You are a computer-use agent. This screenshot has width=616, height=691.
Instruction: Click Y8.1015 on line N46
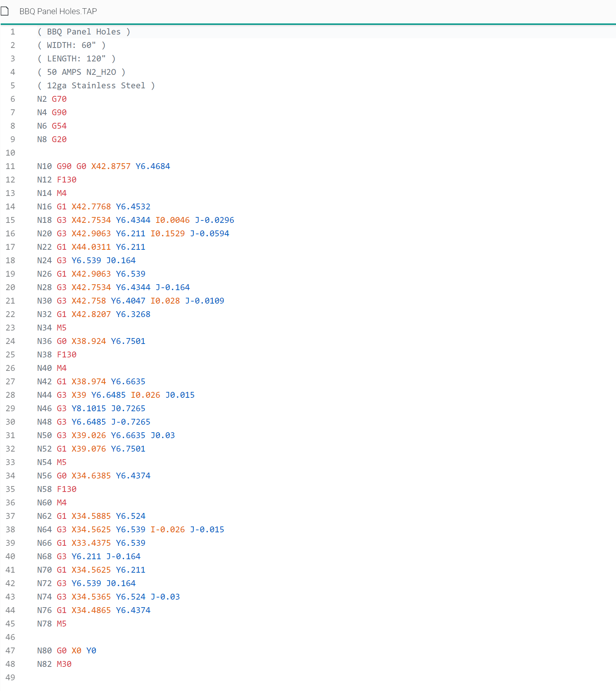[89, 408]
